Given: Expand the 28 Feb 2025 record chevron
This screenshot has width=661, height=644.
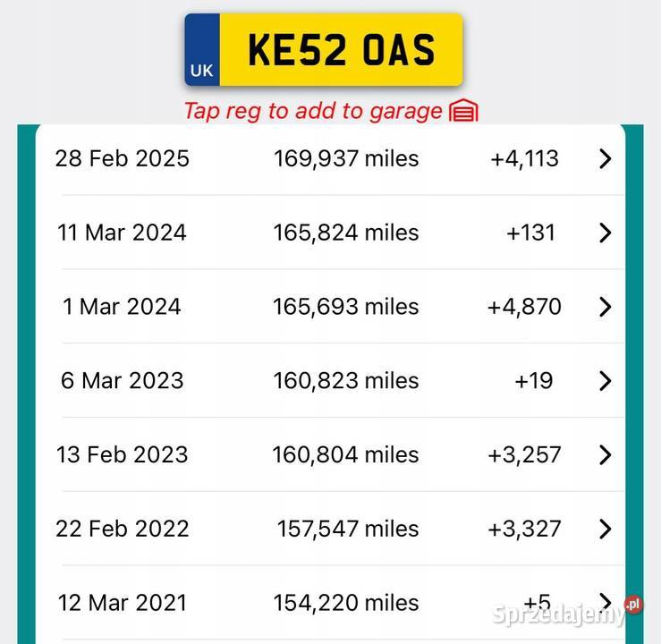Looking at the screenshot, I should (606, 159).
